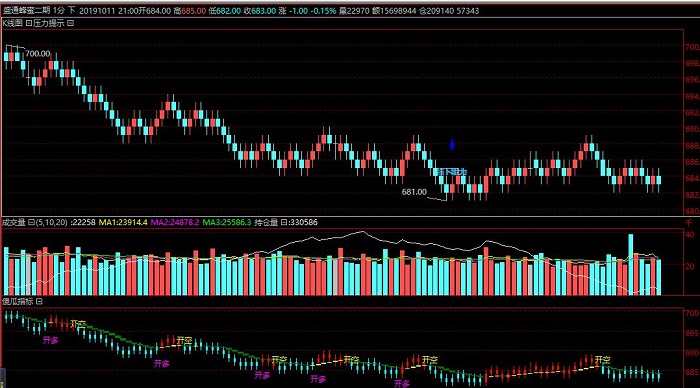Click the contract name in the header
700x388 pixels.
coord(26,10)
